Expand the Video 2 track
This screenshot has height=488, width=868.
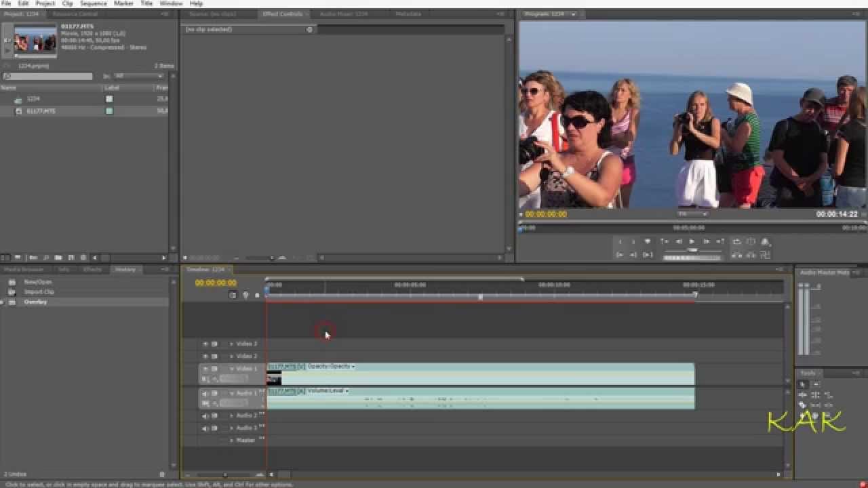tap(231, 356)
